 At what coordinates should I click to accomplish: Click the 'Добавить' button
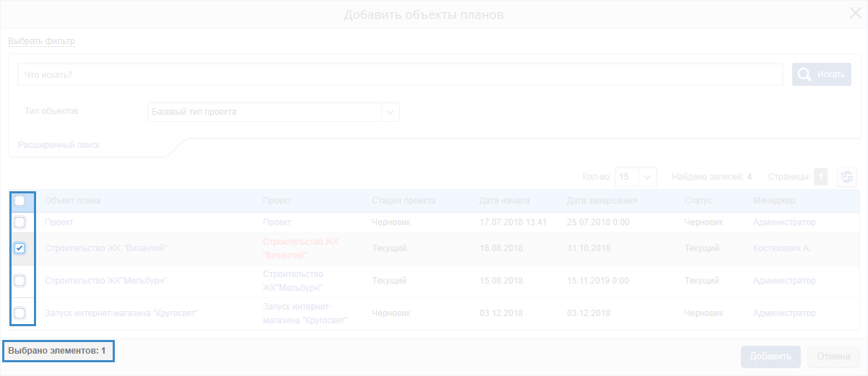(771, 357)
